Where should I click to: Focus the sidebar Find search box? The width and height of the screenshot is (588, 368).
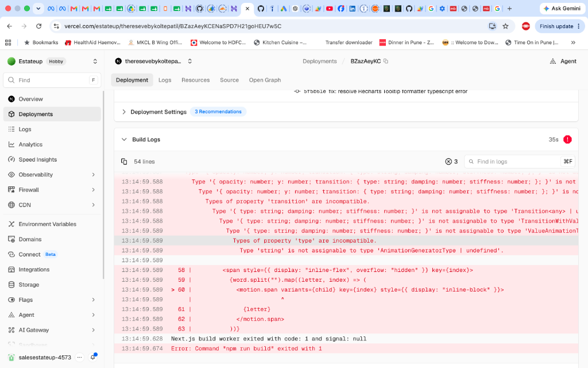tap(52, 80)
